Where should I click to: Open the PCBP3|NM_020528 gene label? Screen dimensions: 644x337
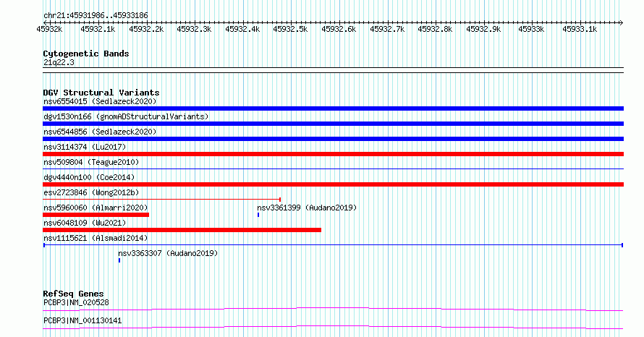coord(76,302)
